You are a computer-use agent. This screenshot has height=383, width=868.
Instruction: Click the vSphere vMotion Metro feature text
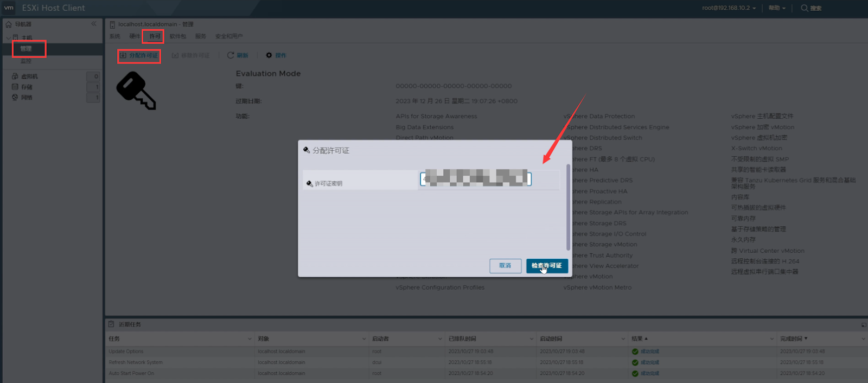[597, 288]
